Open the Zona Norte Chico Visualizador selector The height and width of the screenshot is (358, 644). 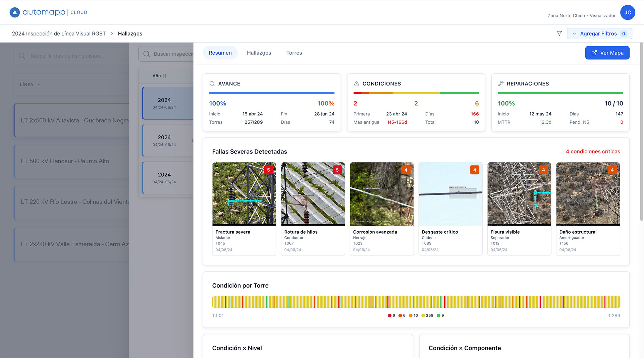click(581, 15)
